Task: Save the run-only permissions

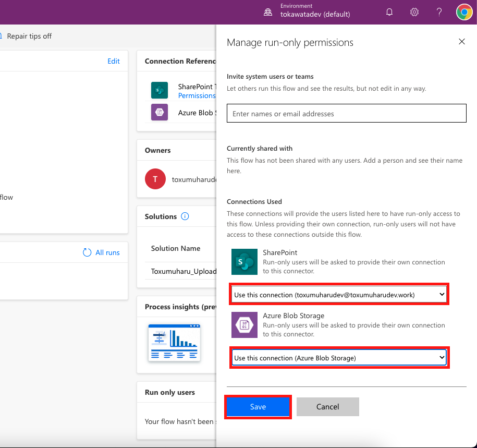Action: click(x=258, y=407)
